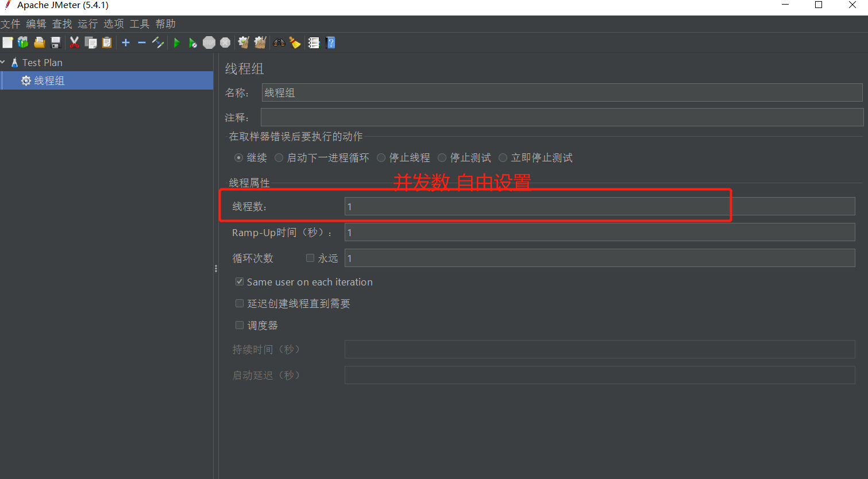Open search with the binoculars icon
The width and height of the screenshot is (868, 479).
tap(279, 43)
